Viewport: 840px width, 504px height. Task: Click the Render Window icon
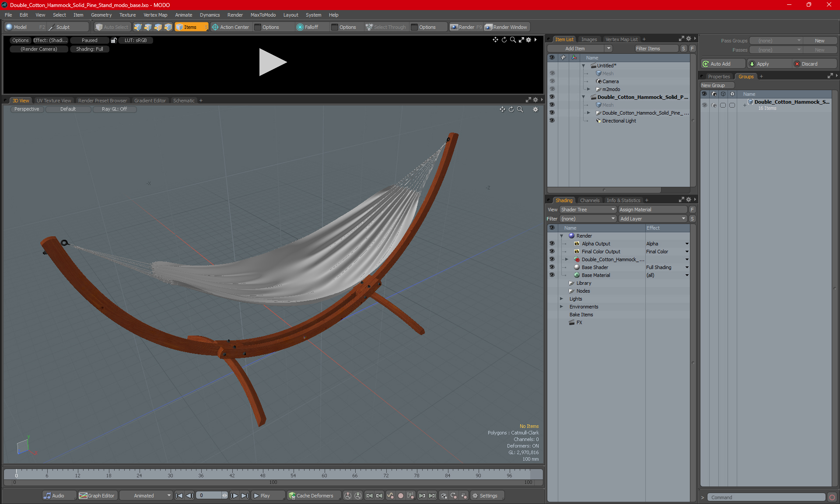click(506, 26)
